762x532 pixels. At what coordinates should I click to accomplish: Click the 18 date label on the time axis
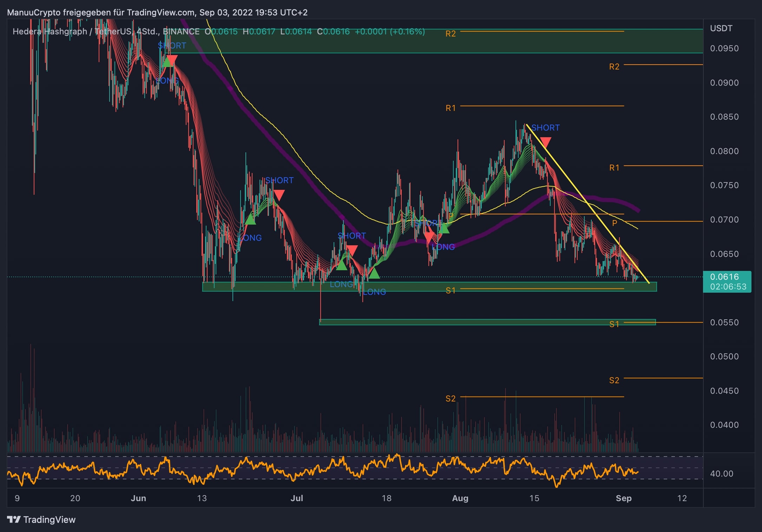point(387,498)
